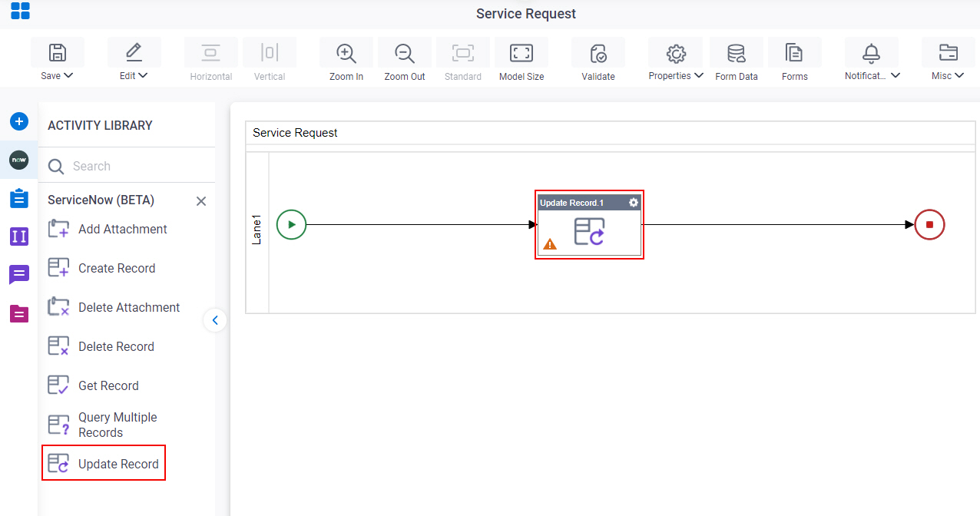Select the Get Record label

coord(108,385)
